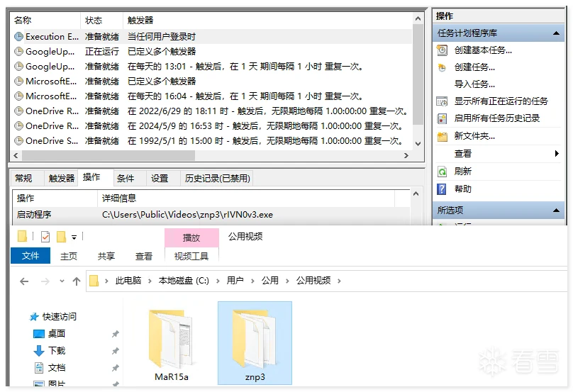
Task: Click the pin icon next to 桌面
Action: click(x=116, y=334)
